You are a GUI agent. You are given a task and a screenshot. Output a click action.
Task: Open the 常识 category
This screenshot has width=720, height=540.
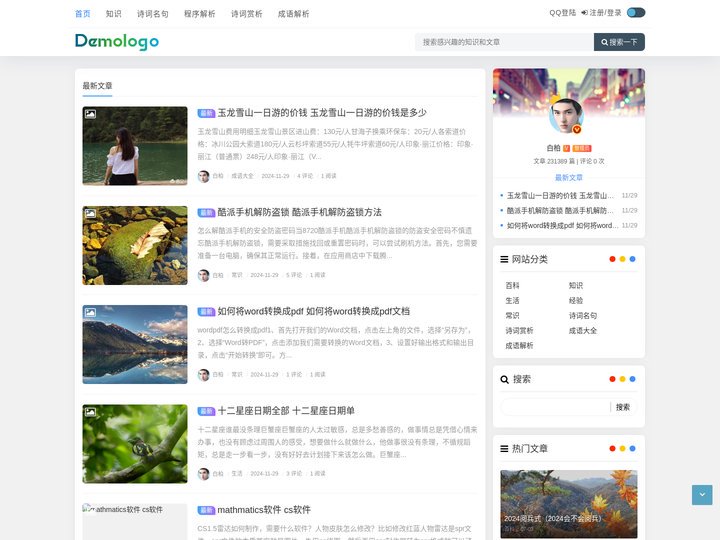click(x=512, y=315)
